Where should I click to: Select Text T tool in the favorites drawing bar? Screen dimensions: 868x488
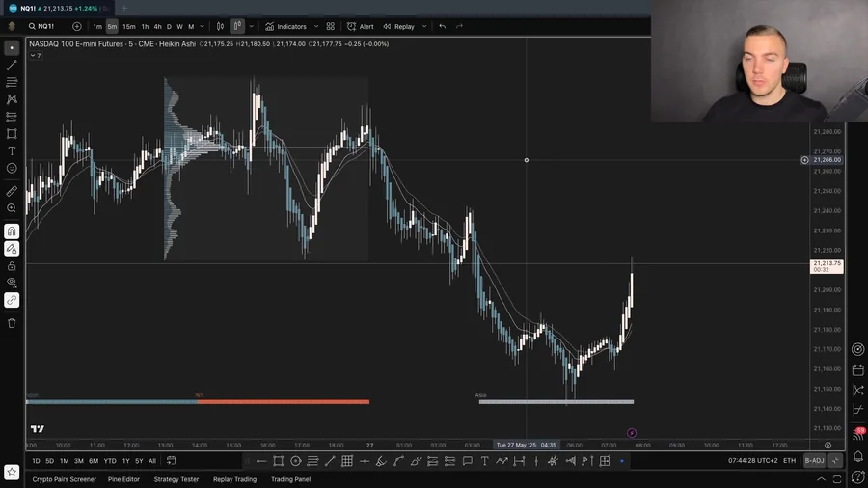(x=484, y=461)
